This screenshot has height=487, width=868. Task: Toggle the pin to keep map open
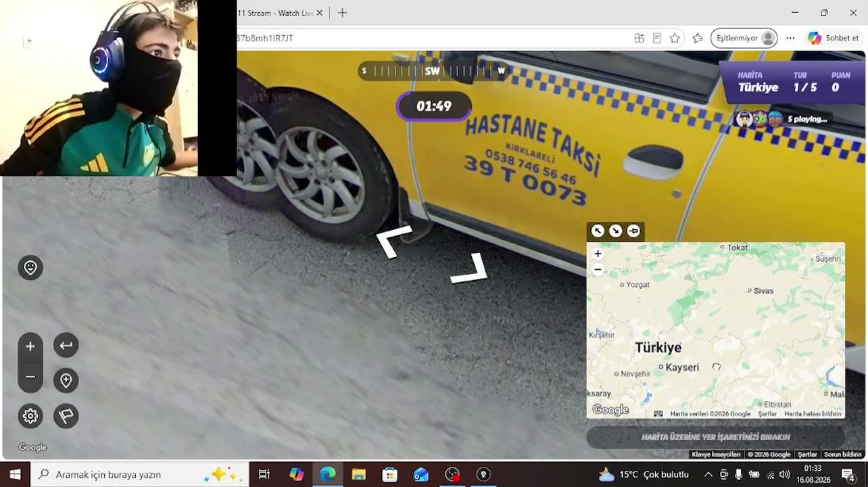(633, 231)
